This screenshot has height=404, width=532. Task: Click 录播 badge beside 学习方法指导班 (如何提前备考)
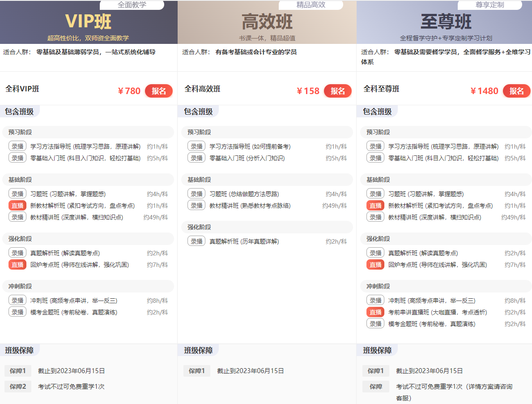pyautogui.click(x=196, y=146)
